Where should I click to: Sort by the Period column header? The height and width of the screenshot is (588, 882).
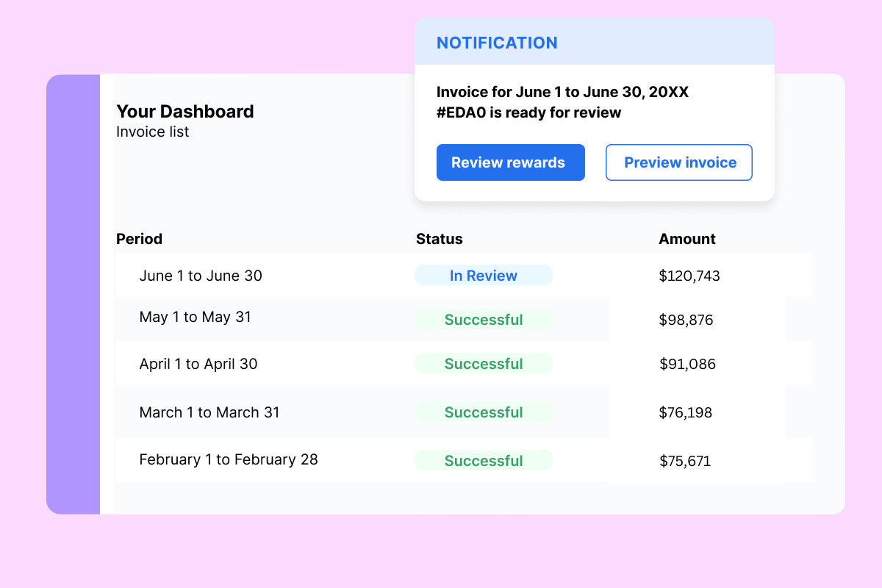click(x=139, y=239)
